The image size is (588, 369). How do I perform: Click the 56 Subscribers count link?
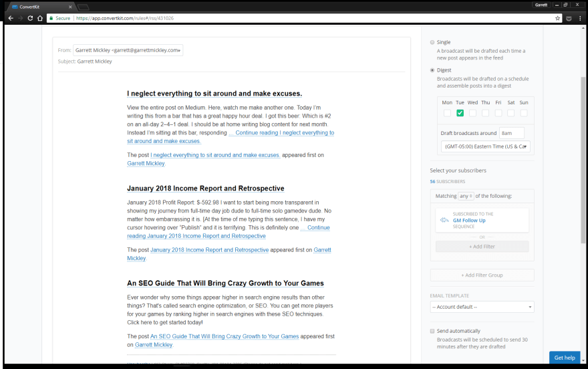[448, 182]
